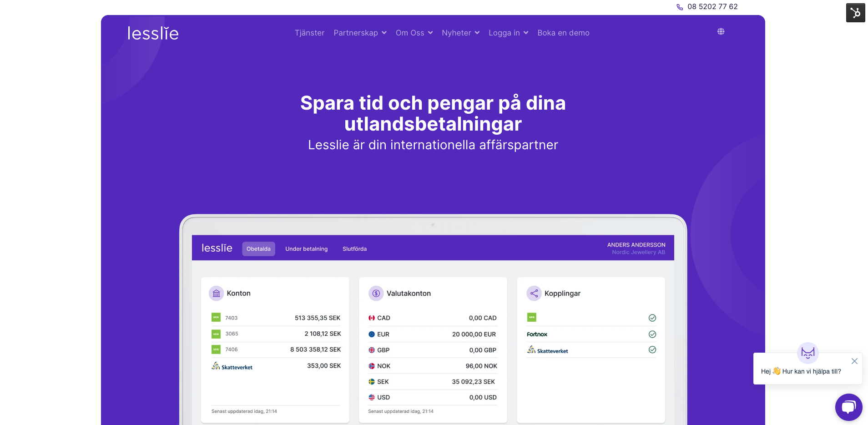The height and width of the screenshot is (425, 868).
Task: Click the Skatteverket connection checkmark
Action: coord(652,350)
